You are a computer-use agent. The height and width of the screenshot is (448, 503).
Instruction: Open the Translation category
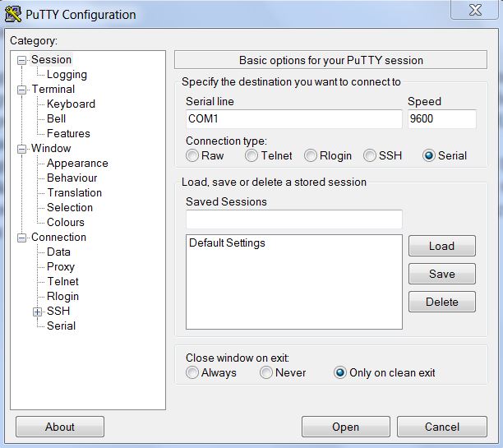[75, 192]
